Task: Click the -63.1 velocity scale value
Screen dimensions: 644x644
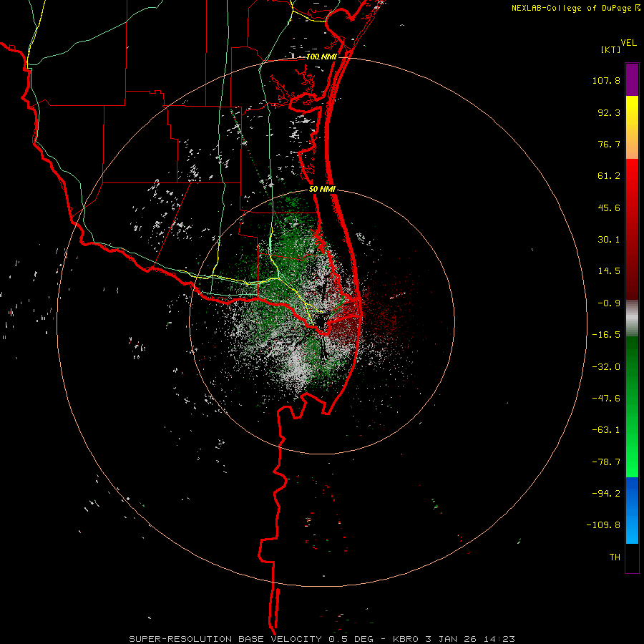Action: (x=606, y=430)
